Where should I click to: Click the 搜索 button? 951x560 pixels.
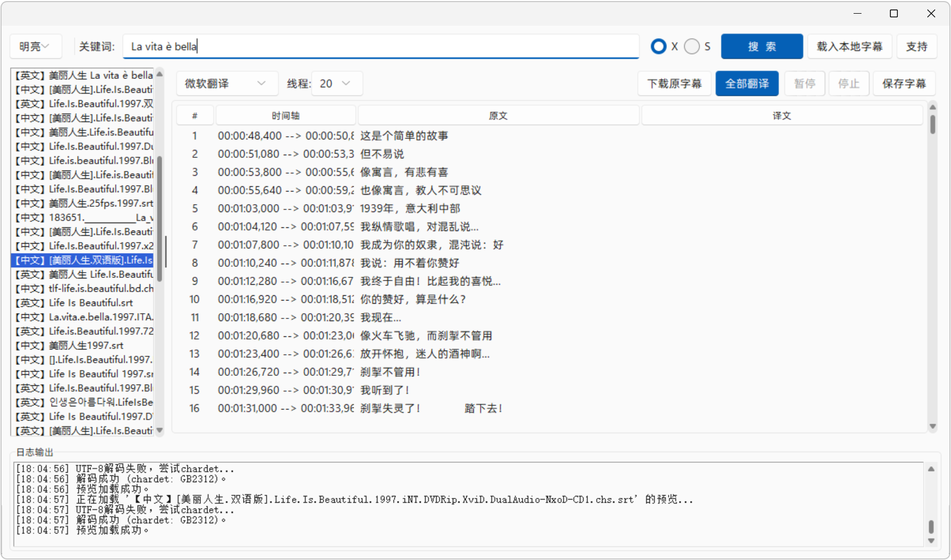pyautogui.click(x=762, y=46)
